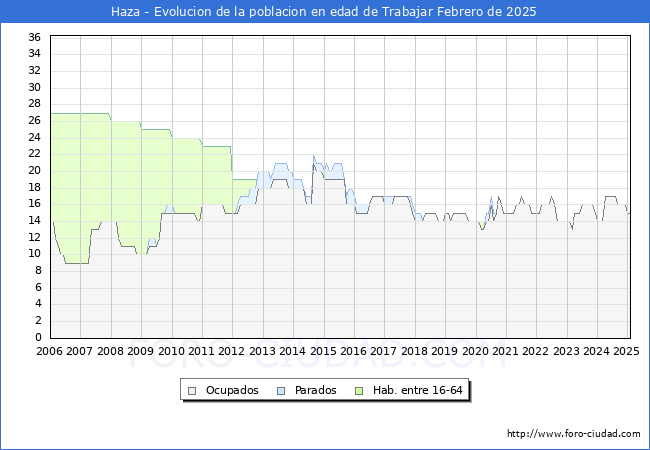Click the 18 y-axis value
The width and height of the screenshot is (650, 450).
[35, 187]
